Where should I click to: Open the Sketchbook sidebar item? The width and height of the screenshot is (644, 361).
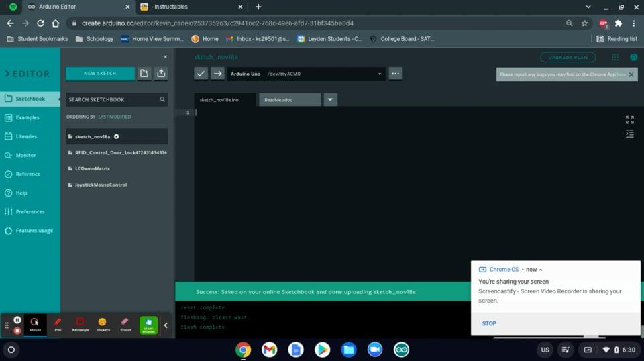[x=30, y=99]
